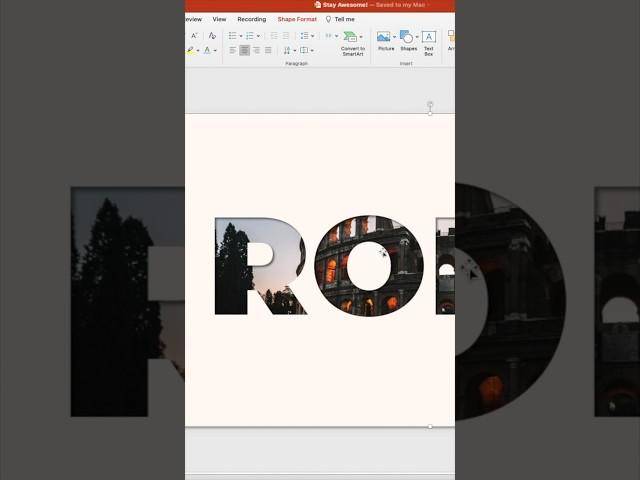Open the Shape Format tab
This screenshot has height=480, width=640.
point(297,19)
